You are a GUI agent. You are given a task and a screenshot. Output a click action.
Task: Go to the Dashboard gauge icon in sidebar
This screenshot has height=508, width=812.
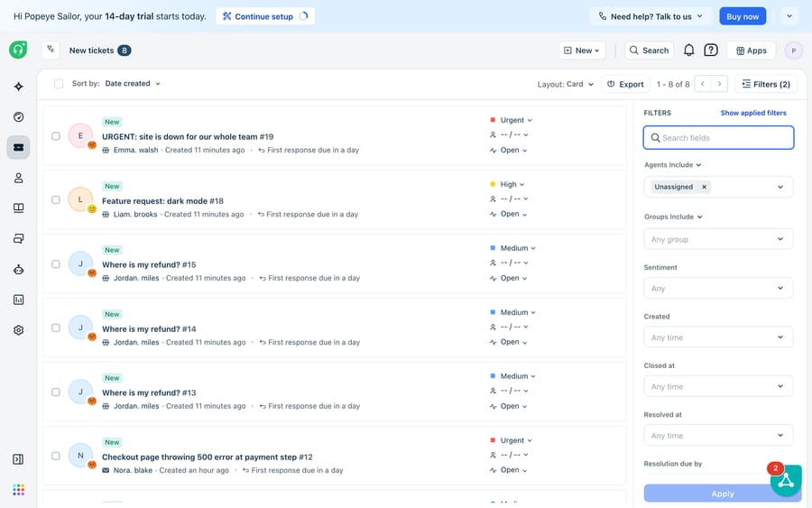click(x=19, y=117)
